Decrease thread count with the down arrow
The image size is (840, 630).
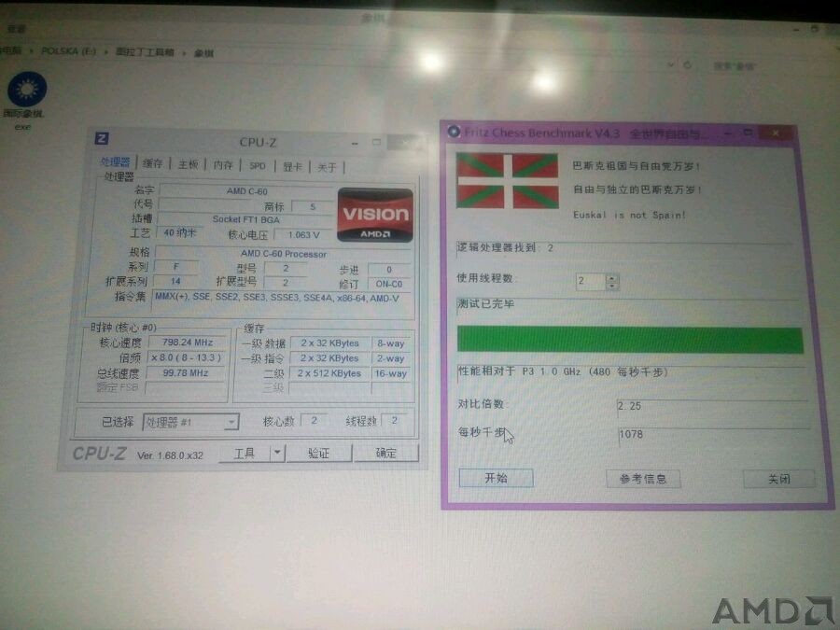point(612,287)
